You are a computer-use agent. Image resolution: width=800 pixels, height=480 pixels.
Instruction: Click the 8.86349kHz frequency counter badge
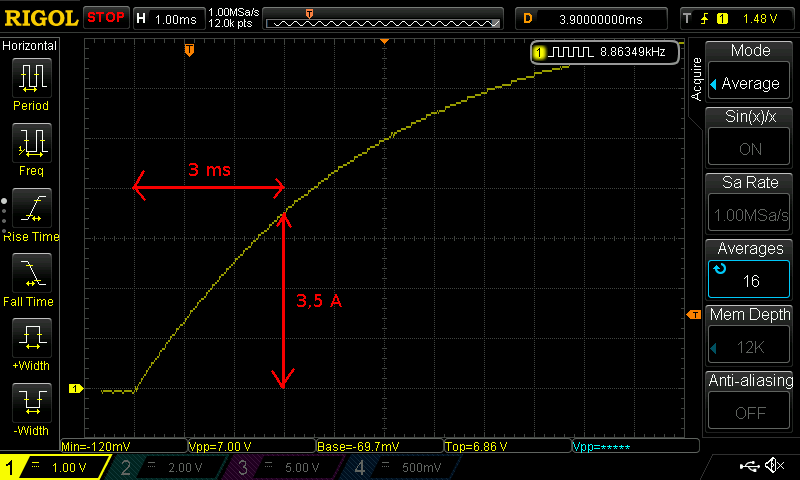point(606,51)
